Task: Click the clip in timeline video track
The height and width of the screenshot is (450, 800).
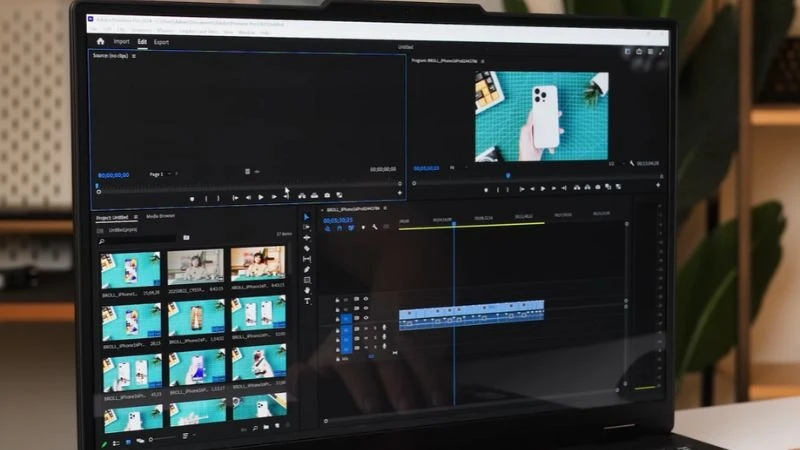Action: 471,309
